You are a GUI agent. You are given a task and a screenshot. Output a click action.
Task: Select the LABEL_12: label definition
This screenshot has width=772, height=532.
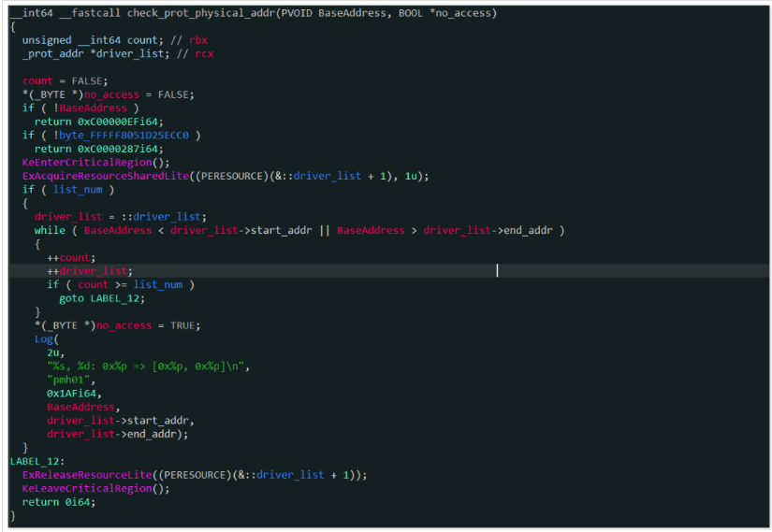(35, 461)
